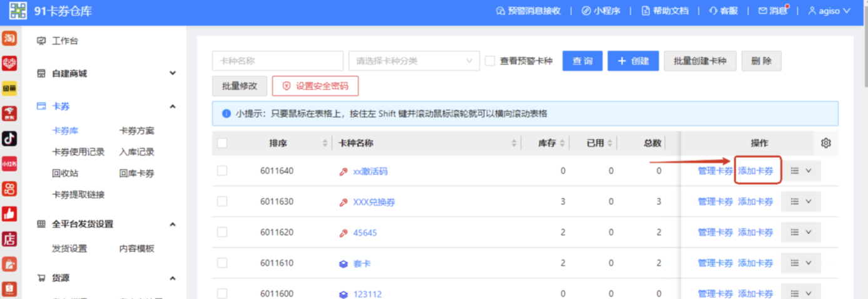
Task: Sort table by 库存 column arrows
Action: click(562, 144)
